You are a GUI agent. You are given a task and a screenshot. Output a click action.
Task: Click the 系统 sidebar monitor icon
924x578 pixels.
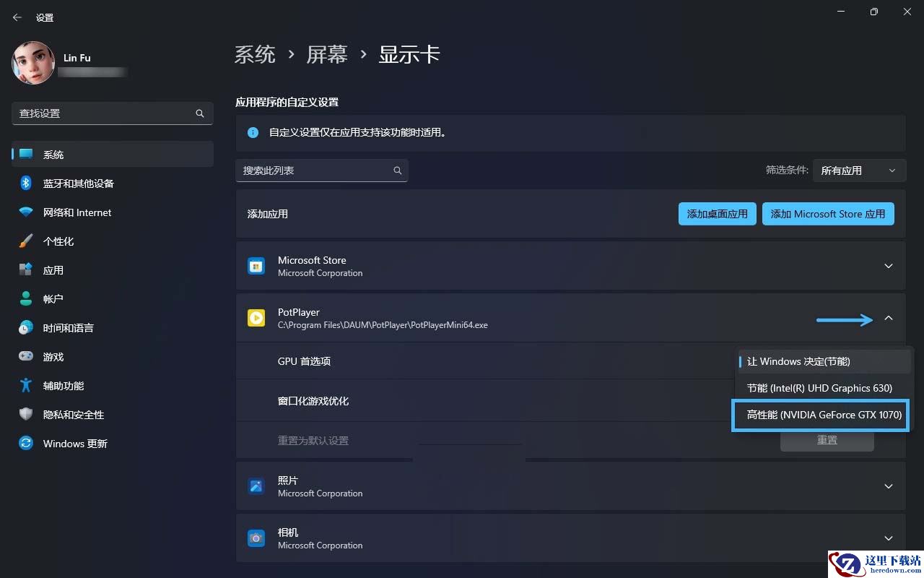click(26, 155)
